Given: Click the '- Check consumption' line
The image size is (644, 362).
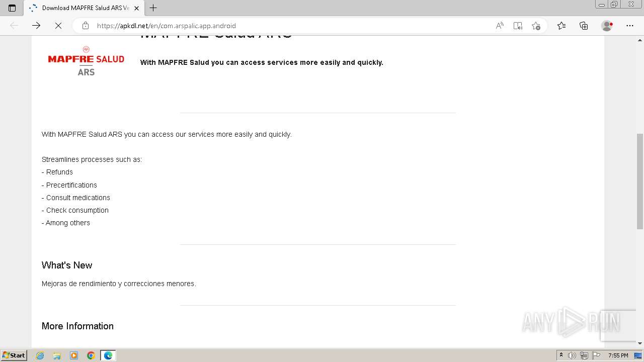Looking at the screenshot, I should pos(75,210).
